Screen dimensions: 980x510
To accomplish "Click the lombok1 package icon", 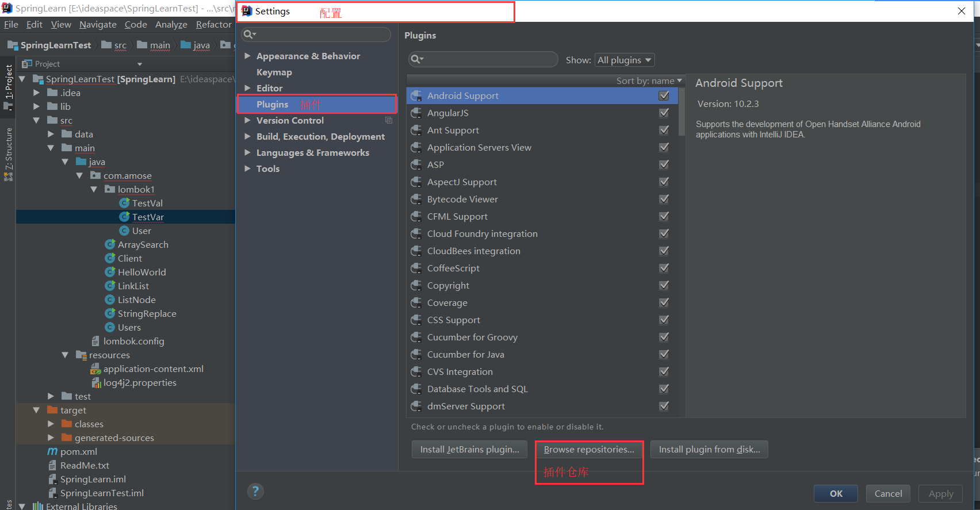I will tap(110, 189).
